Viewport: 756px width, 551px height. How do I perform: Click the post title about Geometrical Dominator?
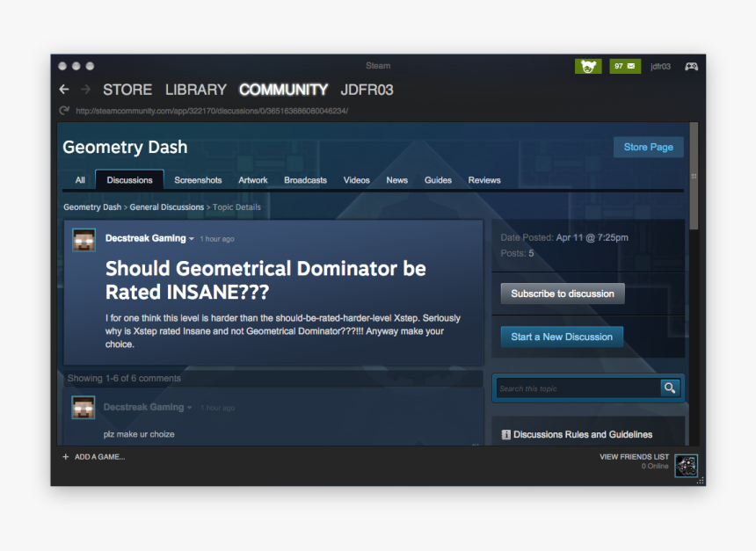(x=265, y=280)
